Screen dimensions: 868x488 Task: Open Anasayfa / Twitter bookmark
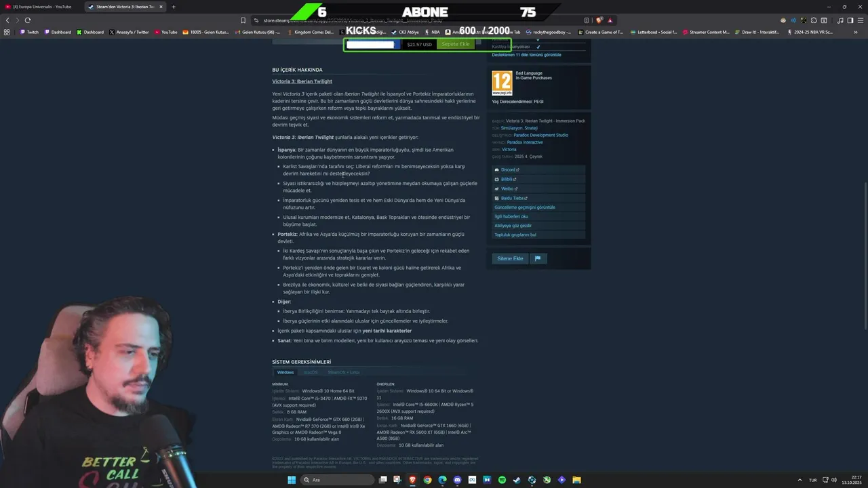(x=129, y=32)
